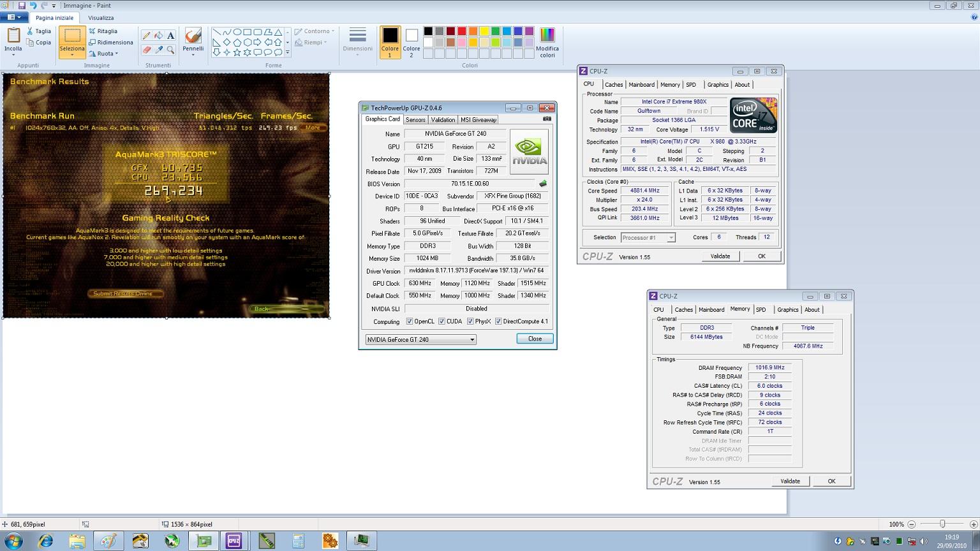Viewport: 980px width, 551px height.
Task: Select the Colore 2 background color box
Action: pos(412,43)
